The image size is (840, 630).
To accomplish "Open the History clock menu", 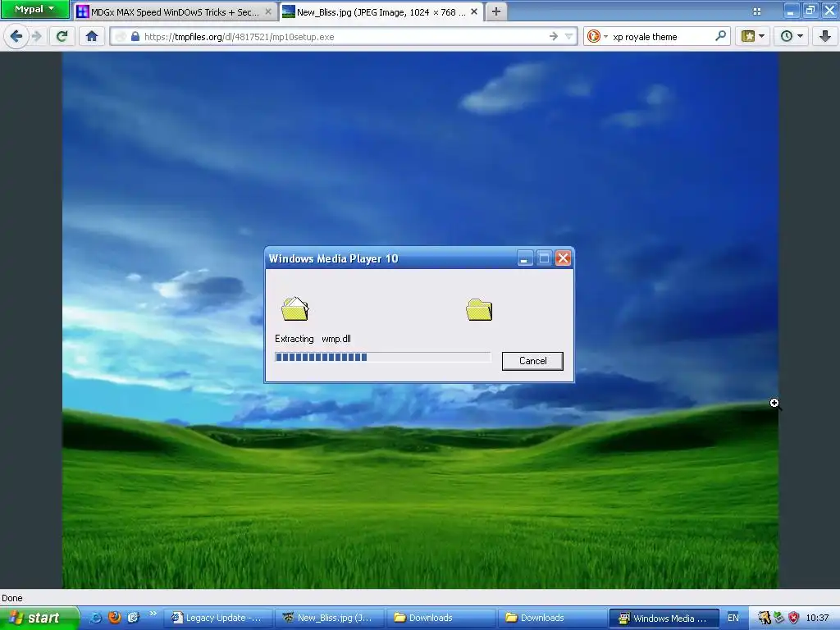I will pyautogui.click(x=792, y=36).
